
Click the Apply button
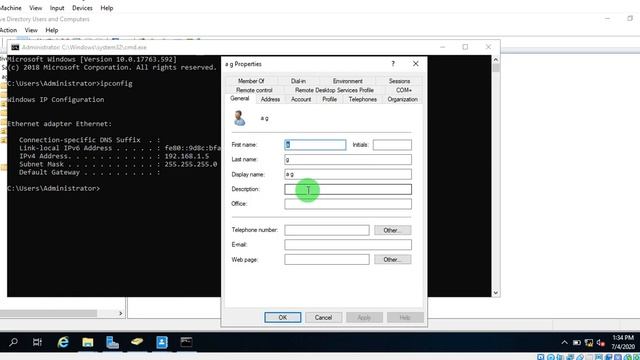click(364, 318)
